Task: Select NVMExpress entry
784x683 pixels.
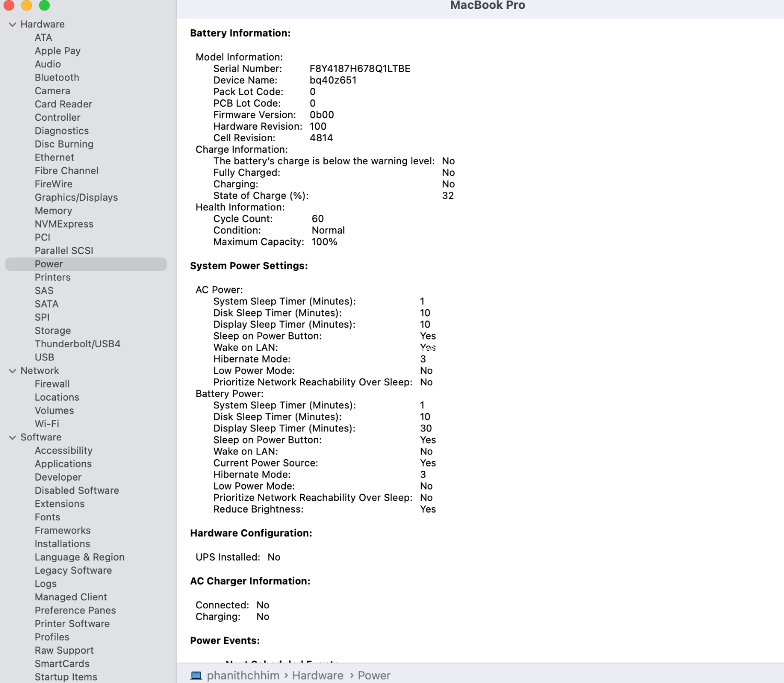Action: 64,224
